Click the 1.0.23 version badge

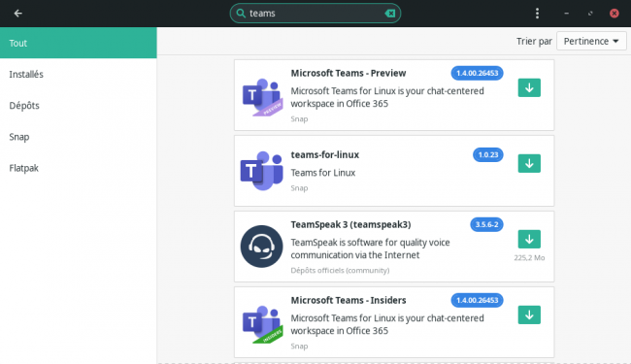tap(487, 155)
